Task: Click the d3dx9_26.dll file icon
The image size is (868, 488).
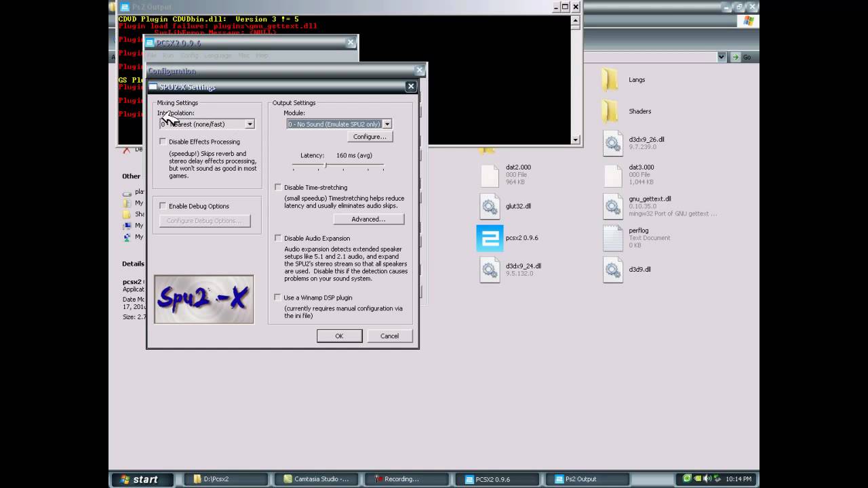Action: (613, 143)
